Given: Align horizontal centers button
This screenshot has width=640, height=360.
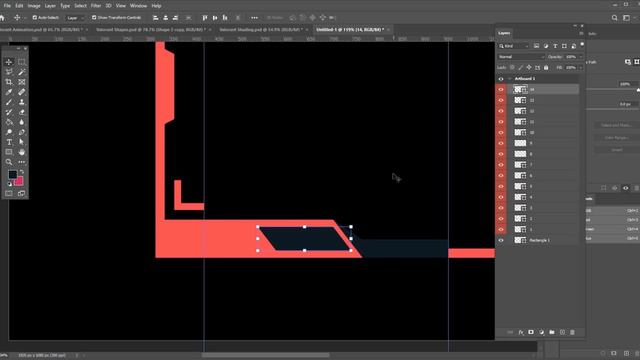Looking at the screenshot, I should tap(165, 18).
